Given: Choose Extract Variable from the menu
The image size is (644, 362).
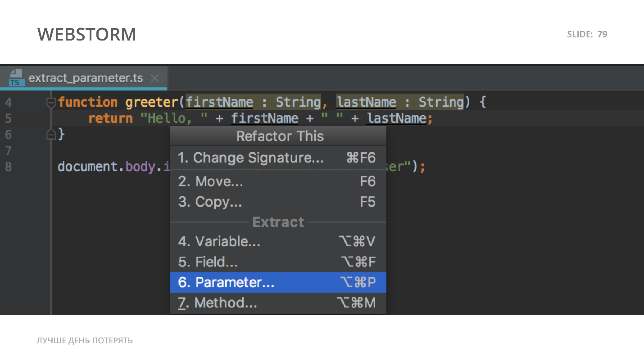Looking at the screenshot, I should [x=219, y=242].
